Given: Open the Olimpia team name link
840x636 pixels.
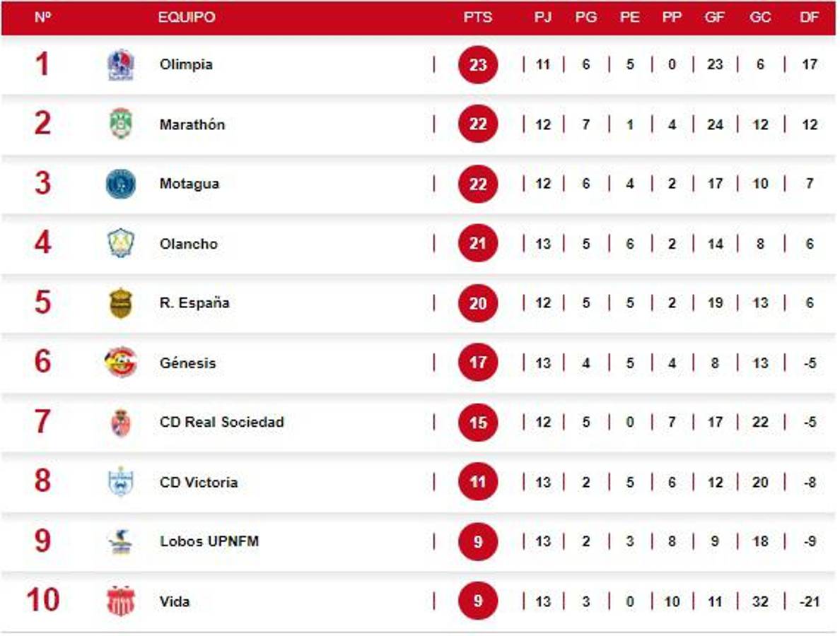Looking at the screenshot, I should click(x=186, y=65).
